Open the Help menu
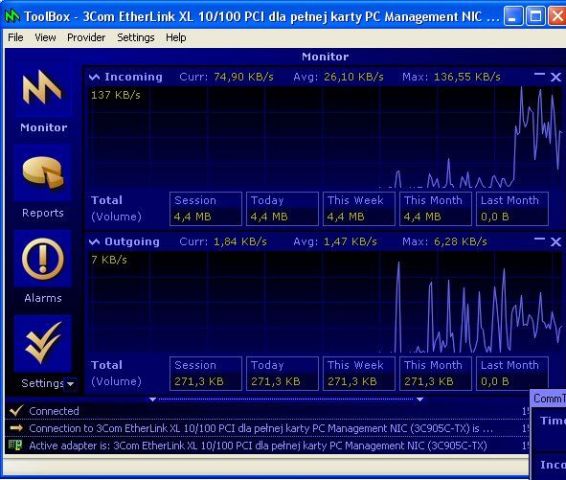Screen dimensions: 566x480 [x=176, y=37]
